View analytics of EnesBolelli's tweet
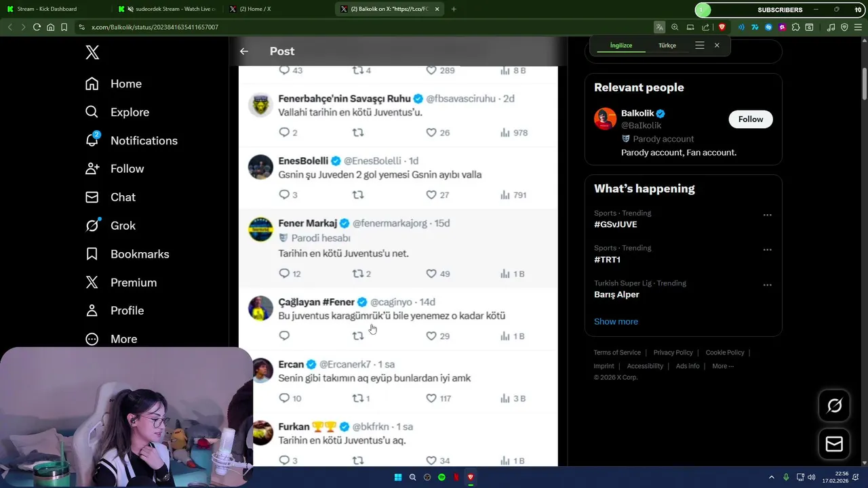868x488 pixels. (x=505, y=195)
